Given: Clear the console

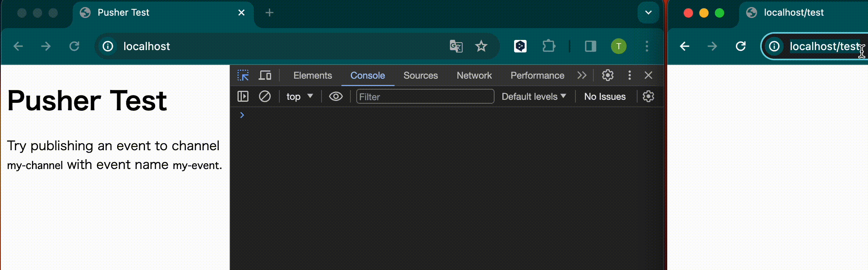Looking at the screenshot, I should (x=265, y=96).
